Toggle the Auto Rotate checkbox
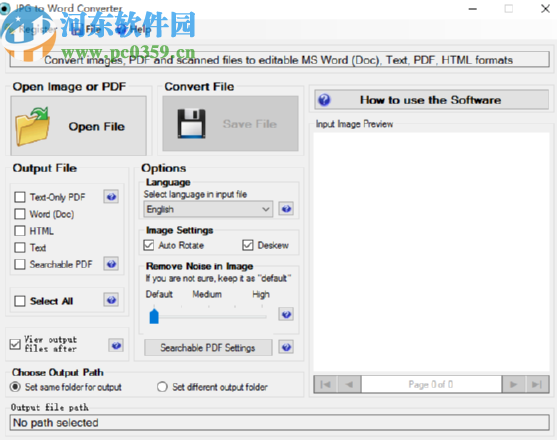This screenshot has height=440, width=557. pos(149,245)
